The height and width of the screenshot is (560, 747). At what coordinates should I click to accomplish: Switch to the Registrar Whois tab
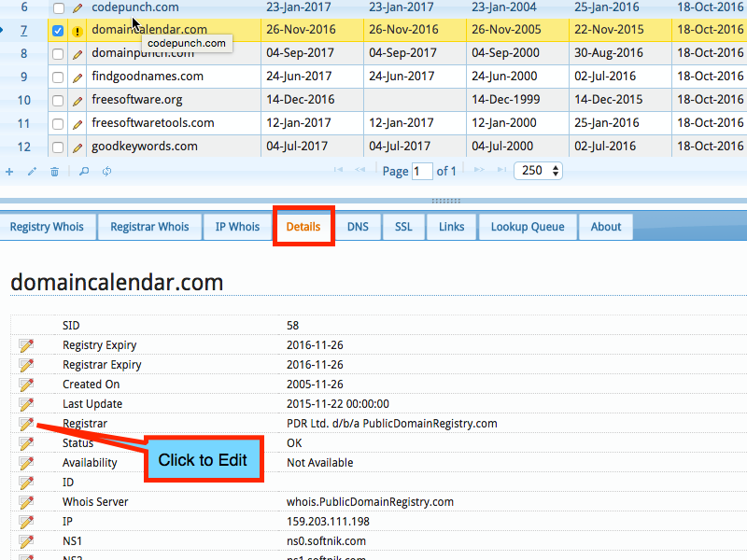click(x=149, y=227)
